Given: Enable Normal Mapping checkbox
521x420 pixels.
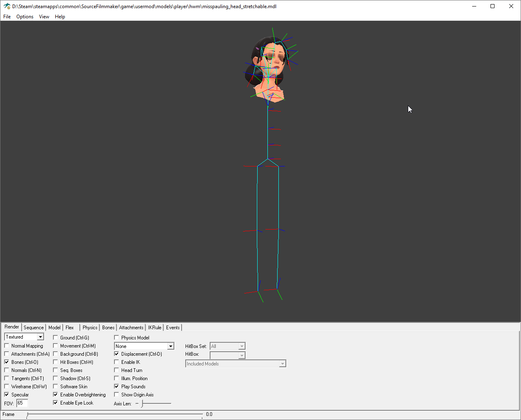Looking at the screenshot, I should tap(7, 346).
